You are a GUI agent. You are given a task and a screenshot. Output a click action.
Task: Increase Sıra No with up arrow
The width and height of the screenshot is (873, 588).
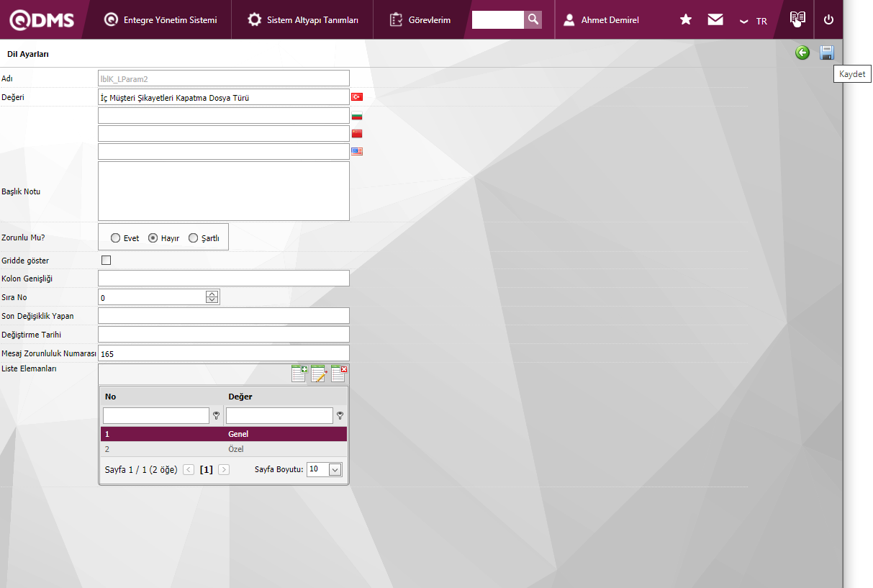tap(212, 294)
